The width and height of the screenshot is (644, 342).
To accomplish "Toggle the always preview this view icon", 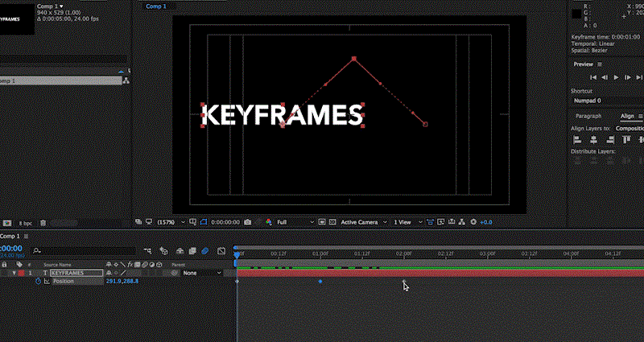I will click(138, 222).
